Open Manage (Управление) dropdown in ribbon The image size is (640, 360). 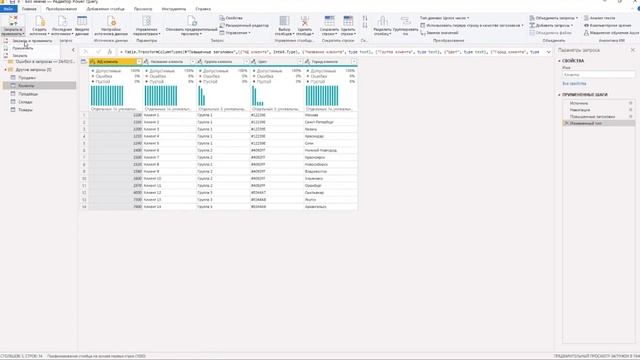coord(235,33)
